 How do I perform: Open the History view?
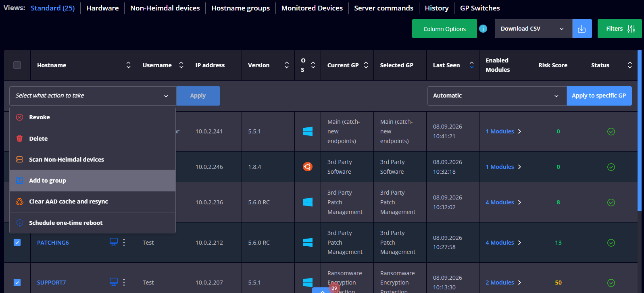click(437, 8)
